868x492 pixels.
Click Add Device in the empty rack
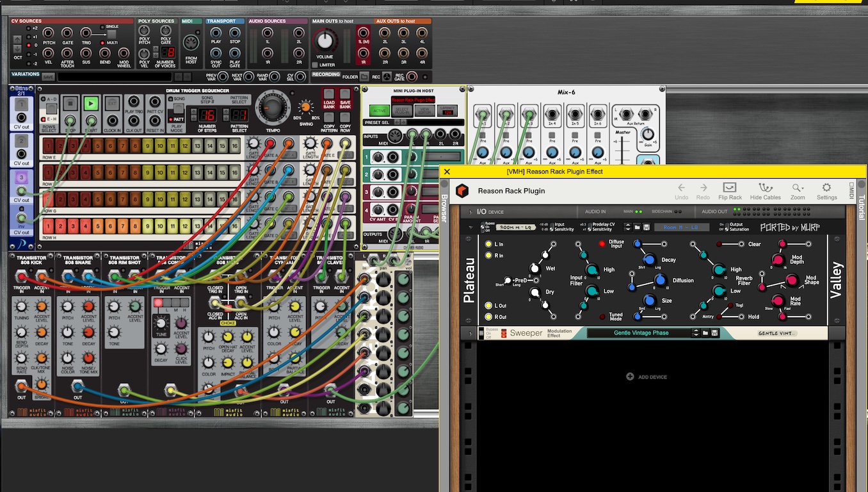(x=648, y=377)
